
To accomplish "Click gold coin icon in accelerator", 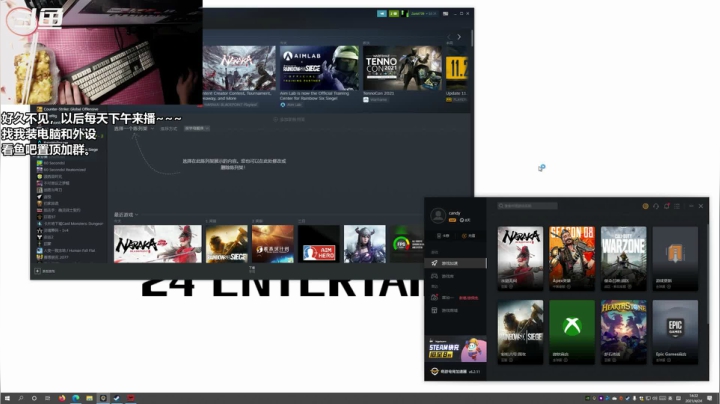I will point(645,206).
